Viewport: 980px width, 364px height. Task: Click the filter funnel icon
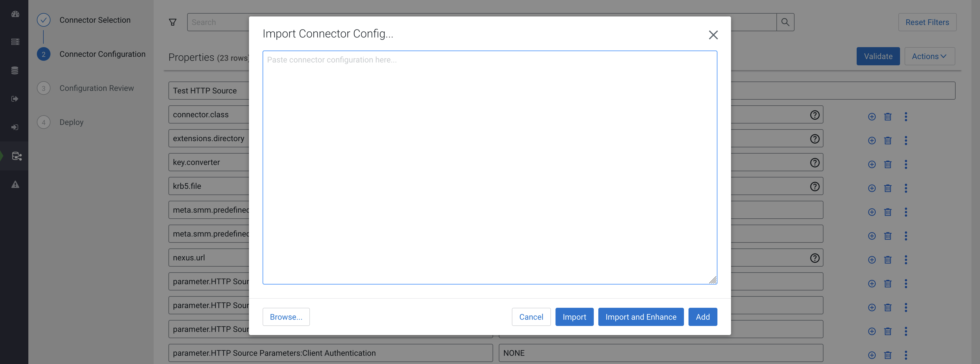tap(173, 22)
